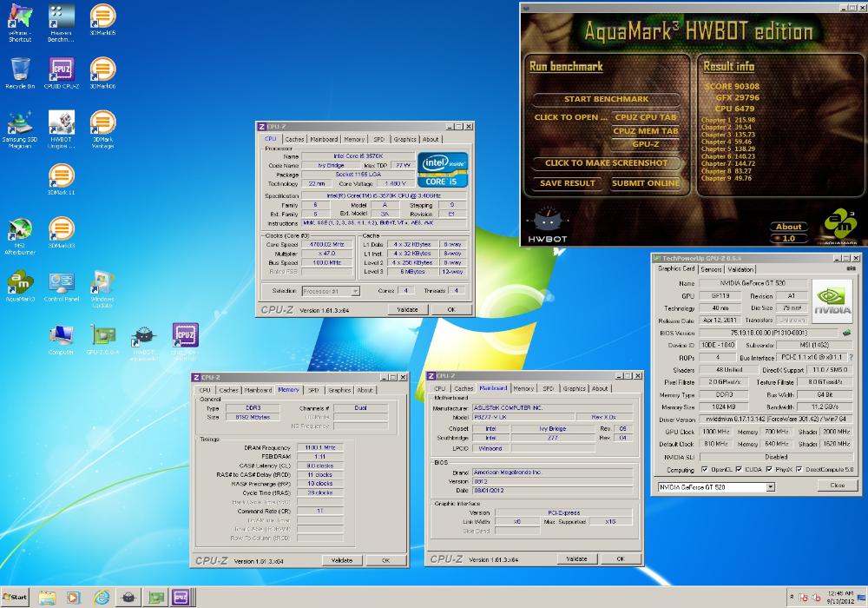
Task: Show hidden system tray icons
Action: pyautogui.click(x=791, y=597)
